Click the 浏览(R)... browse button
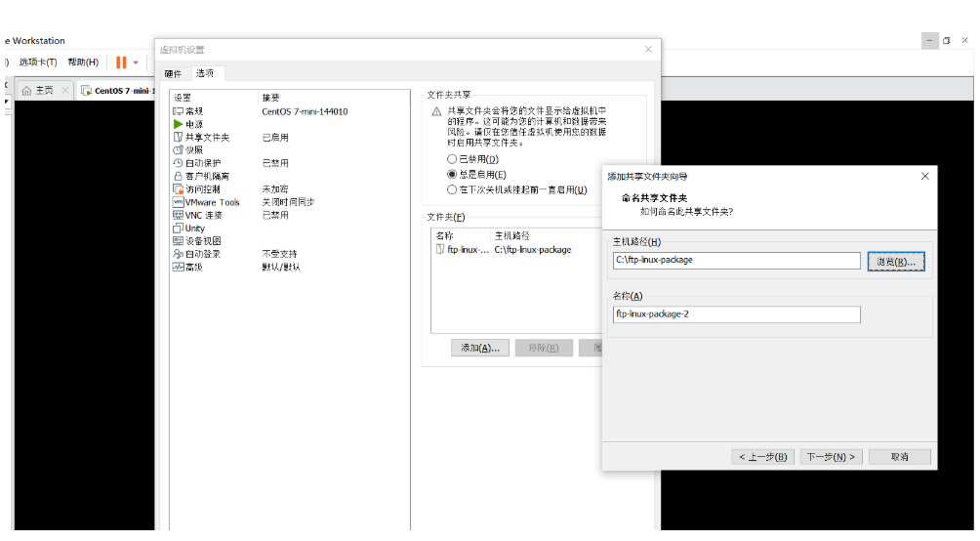Viewport: 980px width, 541px height. (x=896, y=262)
